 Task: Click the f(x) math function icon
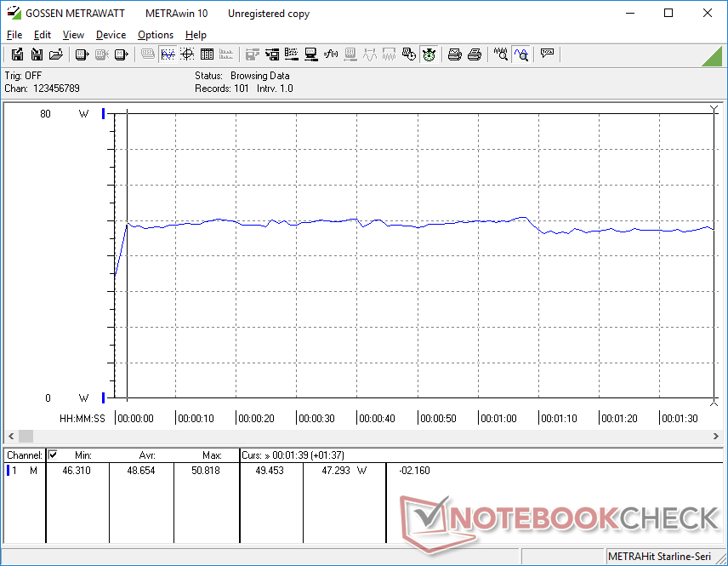(x=331, y=54)
